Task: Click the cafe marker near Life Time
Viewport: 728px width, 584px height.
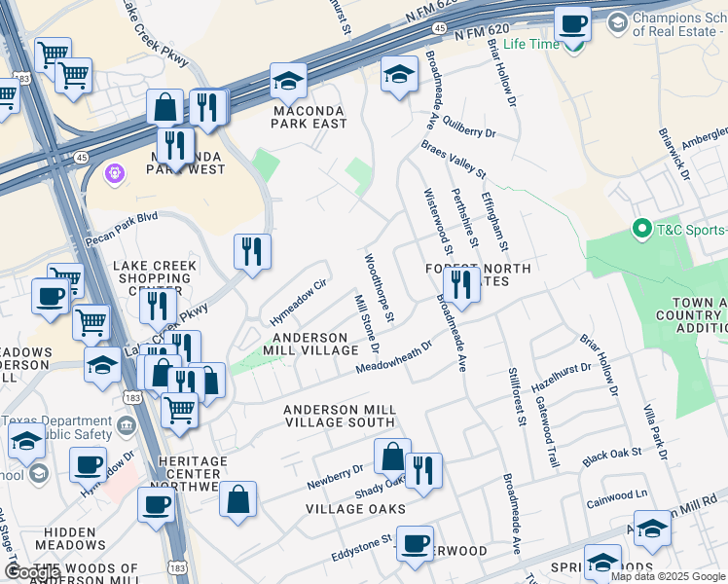Action: coord(572,27)
